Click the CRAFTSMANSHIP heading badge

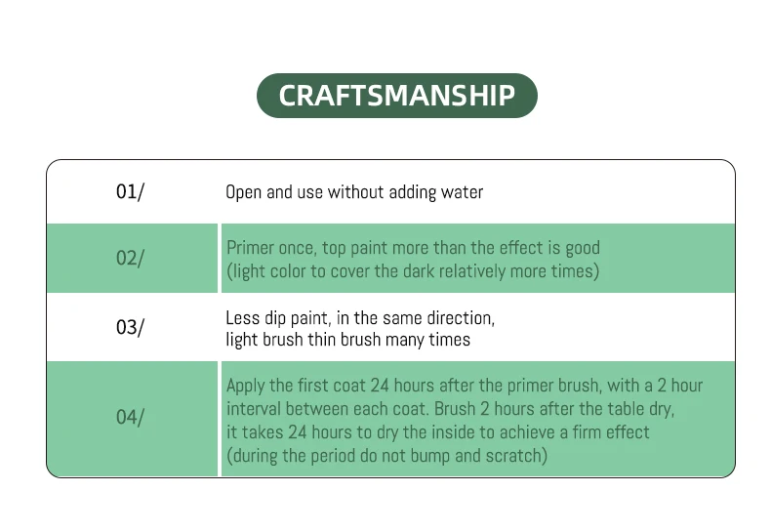[x=396, y=96]
